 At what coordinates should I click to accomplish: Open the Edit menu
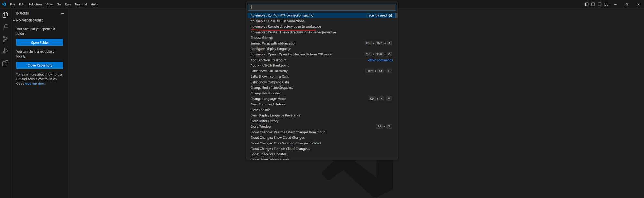pos(22,4)
